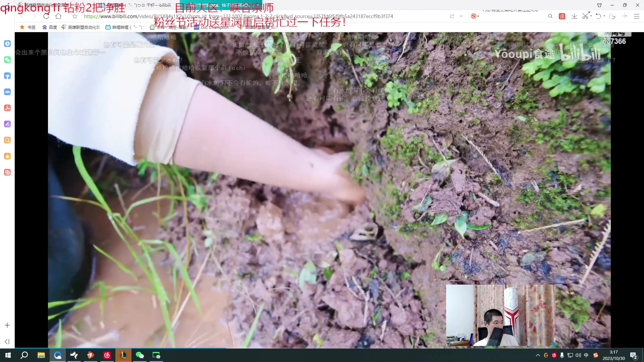Click the magnifier search icon in the toolbar
This screenshot has height=362, width=644.
point(550,16)
